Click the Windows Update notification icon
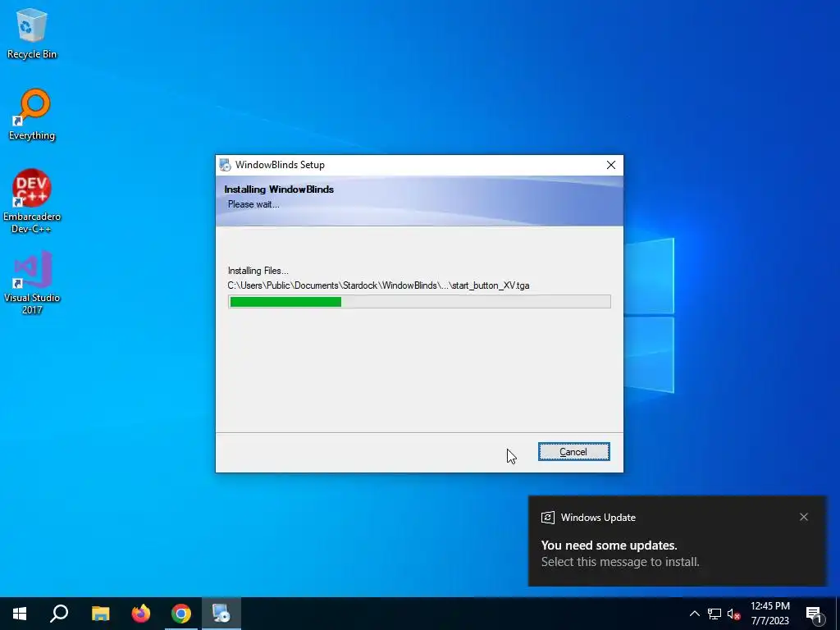This screenshot has height=630, width=840. (x=547, y=518)
